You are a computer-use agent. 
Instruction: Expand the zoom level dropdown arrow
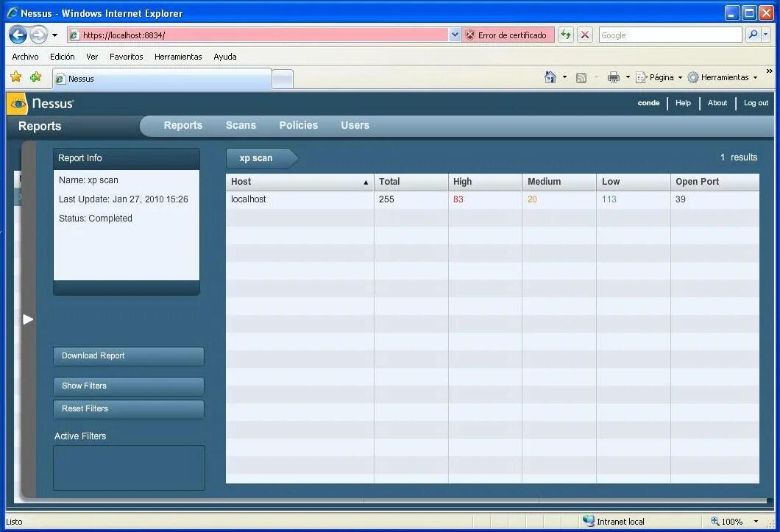point(756,521)
